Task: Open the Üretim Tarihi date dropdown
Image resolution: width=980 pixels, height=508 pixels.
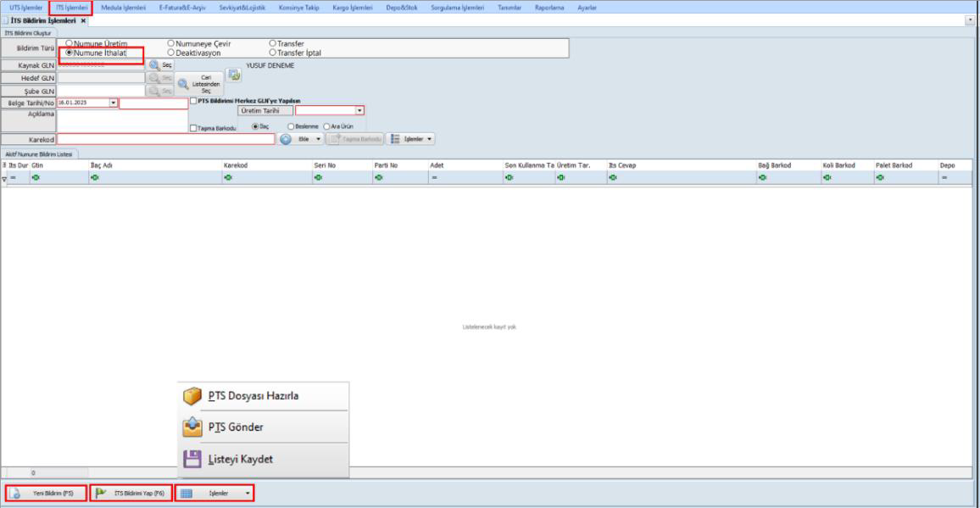Action: pos(359,110)
